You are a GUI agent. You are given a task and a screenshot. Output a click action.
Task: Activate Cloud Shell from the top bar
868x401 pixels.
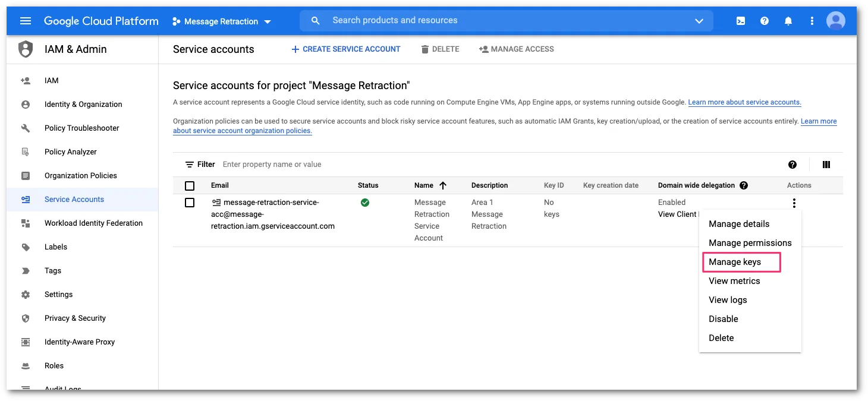[740, 20]
